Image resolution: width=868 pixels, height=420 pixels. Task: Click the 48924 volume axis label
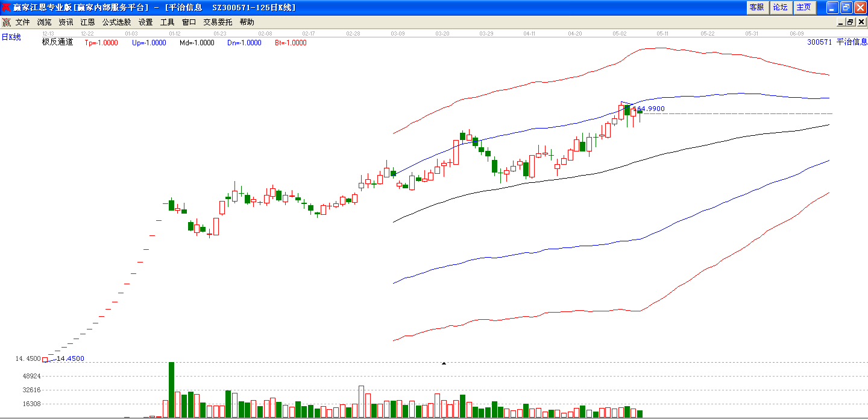[31, 376]
